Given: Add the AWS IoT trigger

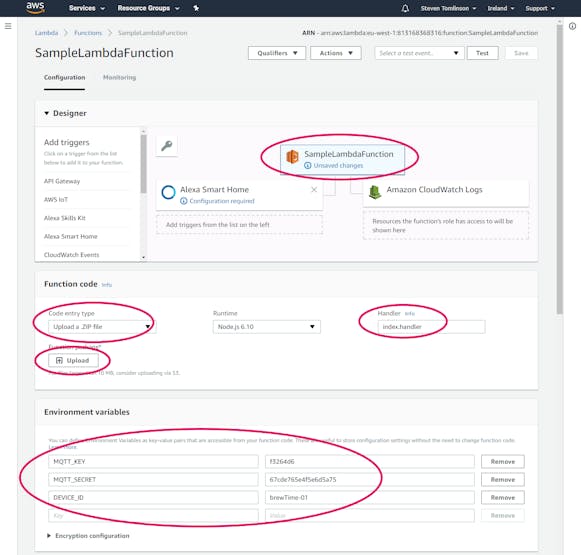Looking at the screenshot, I should [x=56, y=200].
